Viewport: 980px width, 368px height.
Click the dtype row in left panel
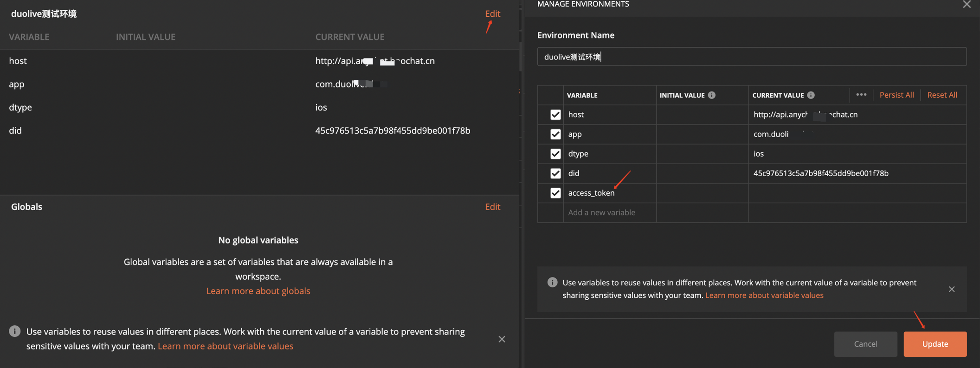259,107
